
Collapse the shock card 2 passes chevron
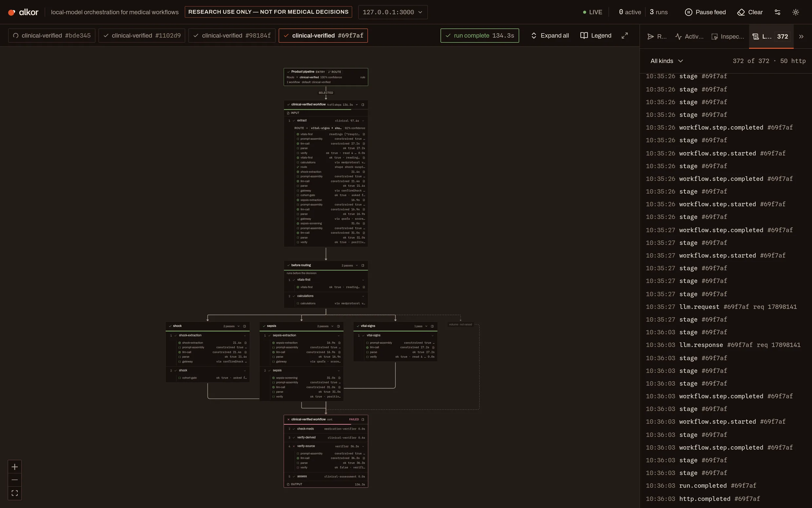point(239,326)
